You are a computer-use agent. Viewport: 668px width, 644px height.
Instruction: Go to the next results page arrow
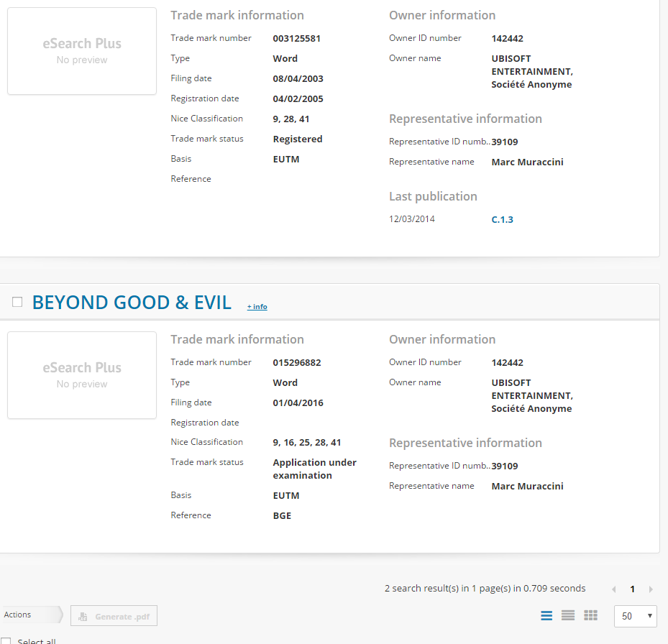point(651,589)
